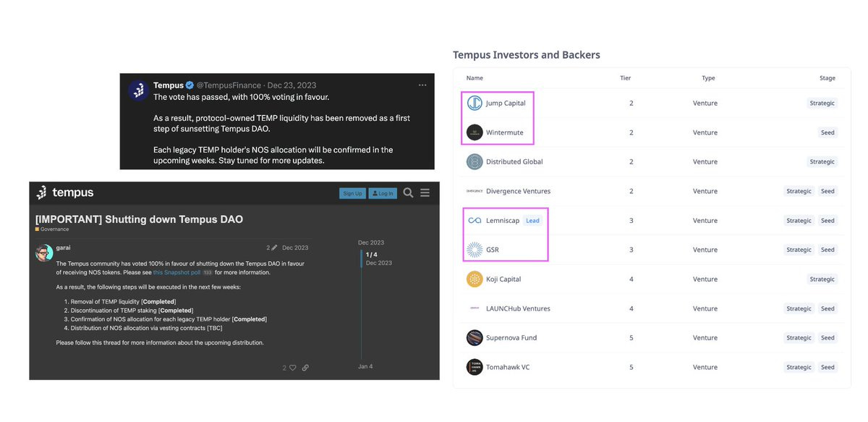Click the 1 / 4 timeline position indicator
This screenshot has height=422, width=868.
click(x=373, y=255)
